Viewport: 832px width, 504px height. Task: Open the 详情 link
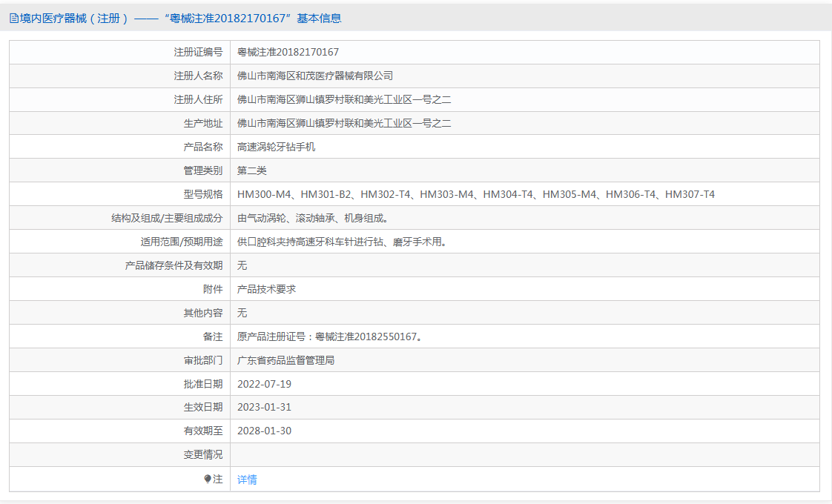[247, 480]
